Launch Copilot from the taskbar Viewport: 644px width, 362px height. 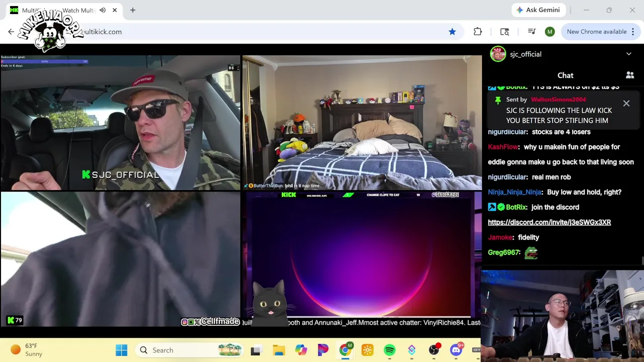click(301, 350)
